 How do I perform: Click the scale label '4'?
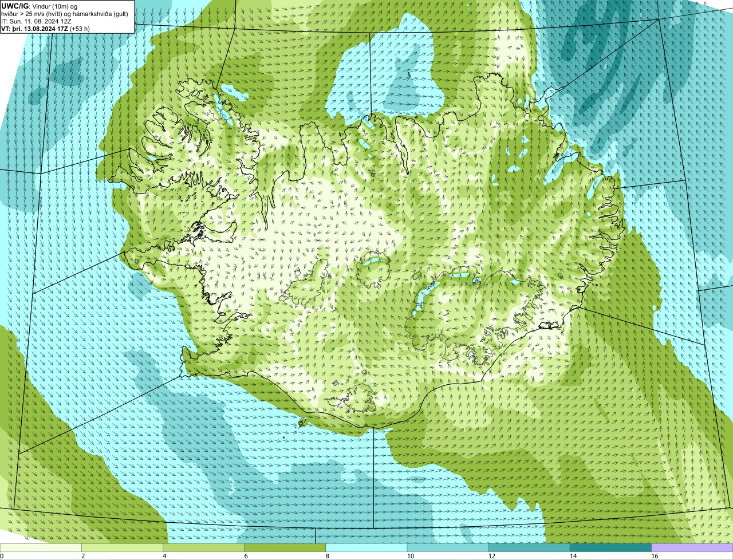click(164, 556)
